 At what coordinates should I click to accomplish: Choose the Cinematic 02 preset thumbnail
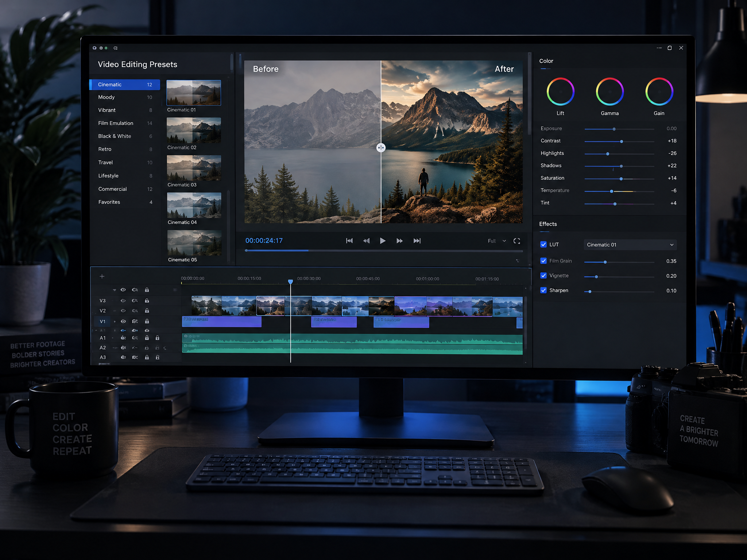click(x=194, y=130)
